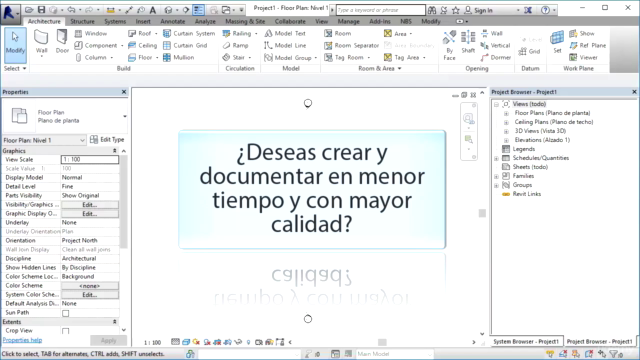Select the Column tool
The width and height of the screenshot is (640, 360).
pos(92,58)
